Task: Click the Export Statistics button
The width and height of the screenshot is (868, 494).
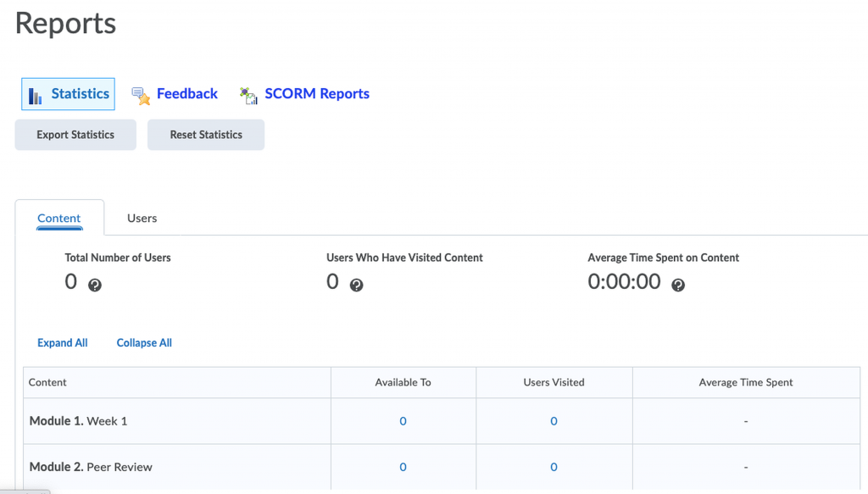Action: coord(75,135)
